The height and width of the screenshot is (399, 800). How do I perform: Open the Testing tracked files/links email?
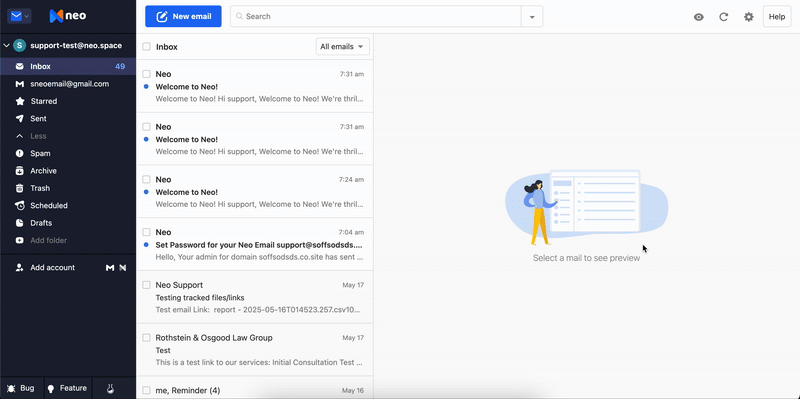[255, 297]
